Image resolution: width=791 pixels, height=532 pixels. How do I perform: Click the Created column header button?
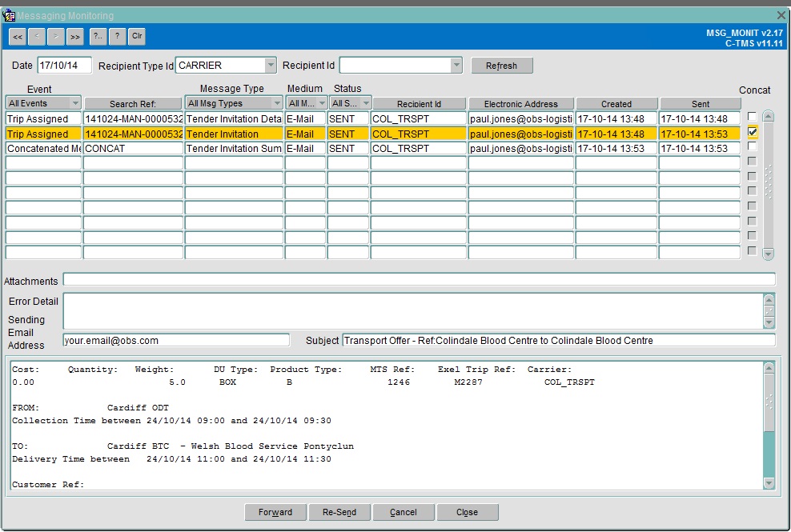tap(616, 104)
